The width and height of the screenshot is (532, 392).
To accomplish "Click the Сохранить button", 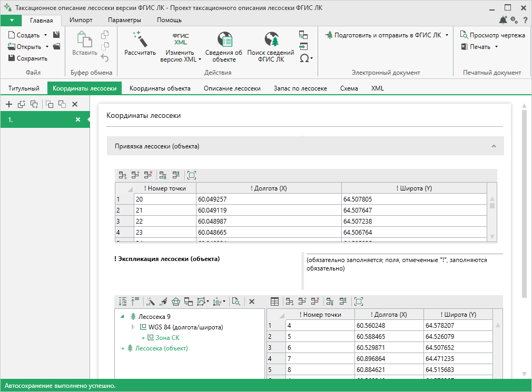I will click(28, 58).
